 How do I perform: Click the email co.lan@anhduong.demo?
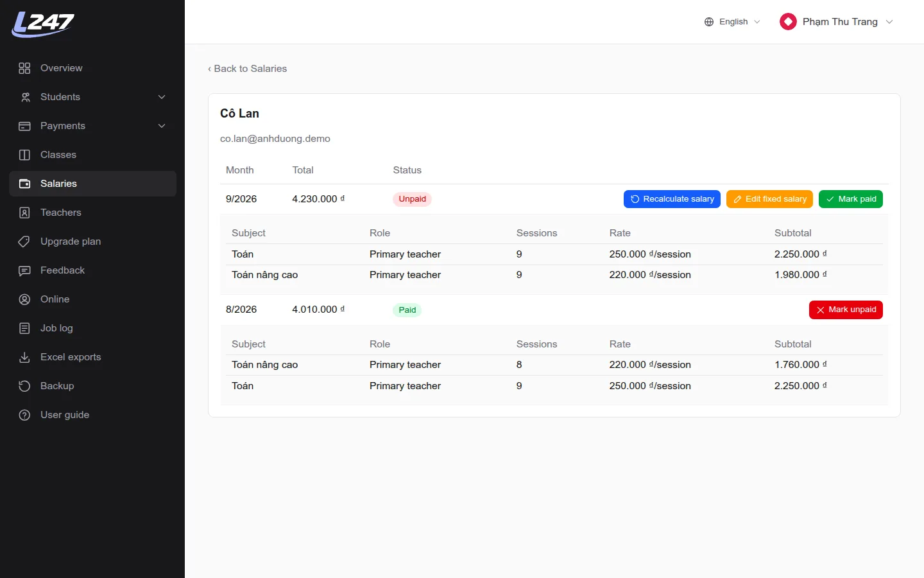pos(275,139)
